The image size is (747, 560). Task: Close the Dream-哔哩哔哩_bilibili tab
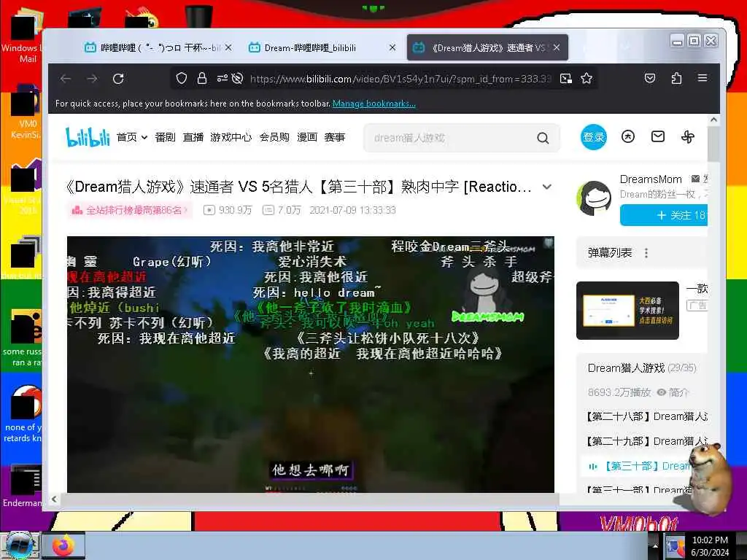tap(392, 47)
